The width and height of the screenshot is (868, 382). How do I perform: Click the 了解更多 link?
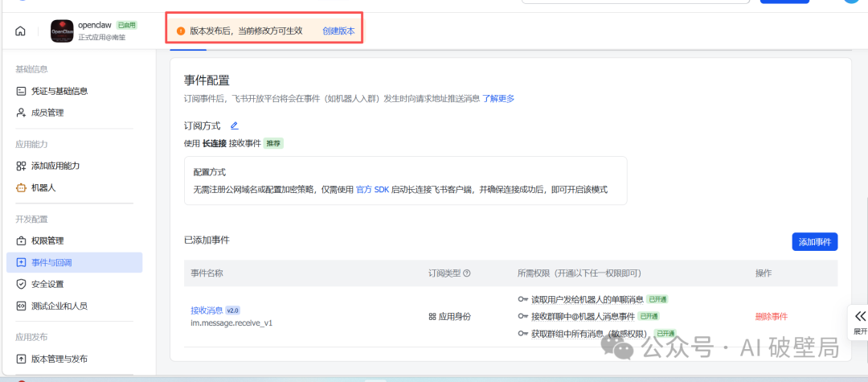[x=498, y=99]
